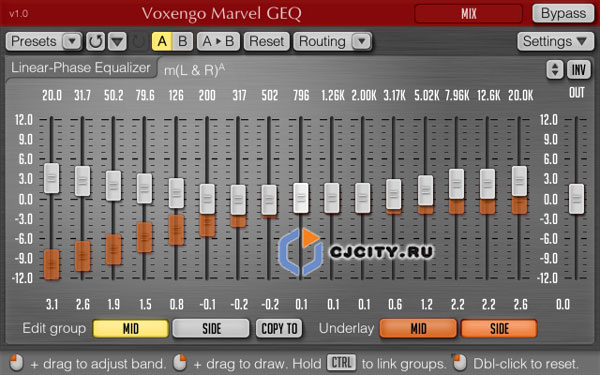
Task: Toggle the SIDE underlay button
Action: [499, 328]
